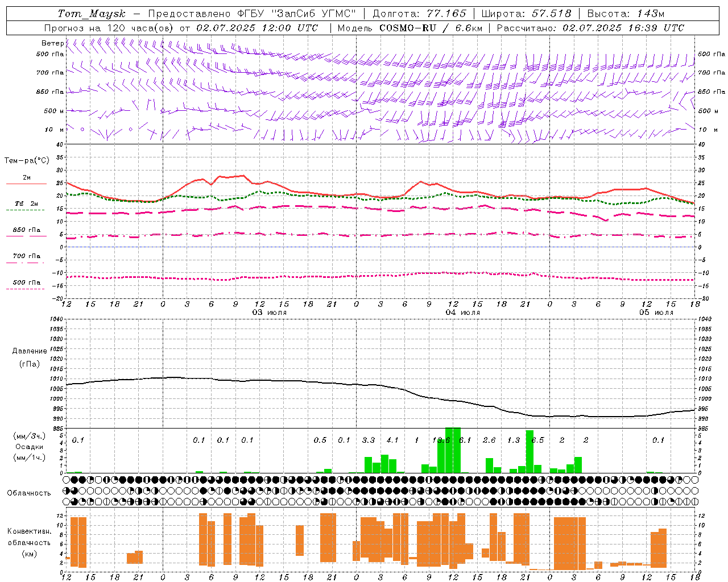Select the calculation time Рассчитано: 02.07.2025 16:39 UTC
Image resolution: width=728 pixels, height=582 pixels.
[x=590, y=28]
